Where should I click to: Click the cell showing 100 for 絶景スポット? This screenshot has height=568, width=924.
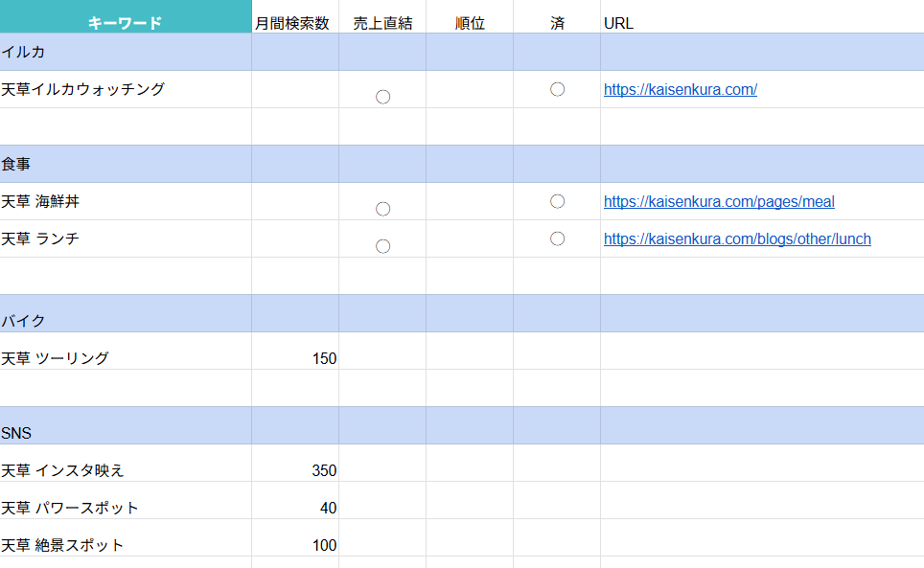pos(295,545)
